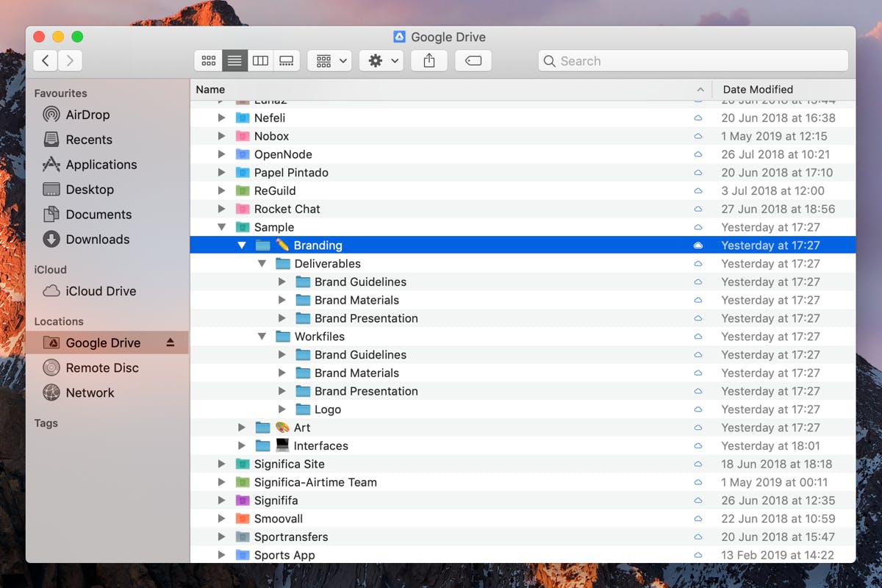The image size is (882, 588).
Task: Select the Sports App folder row
Action: click(x=523, y=555)
